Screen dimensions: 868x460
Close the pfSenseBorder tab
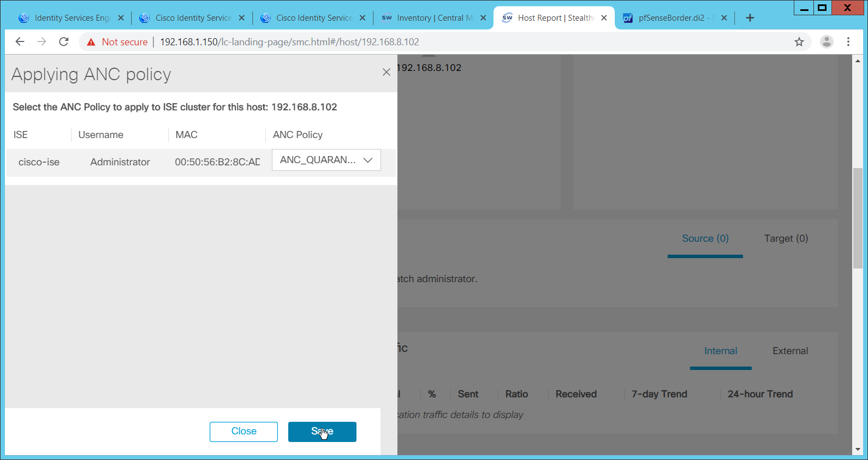coord(724,18)
